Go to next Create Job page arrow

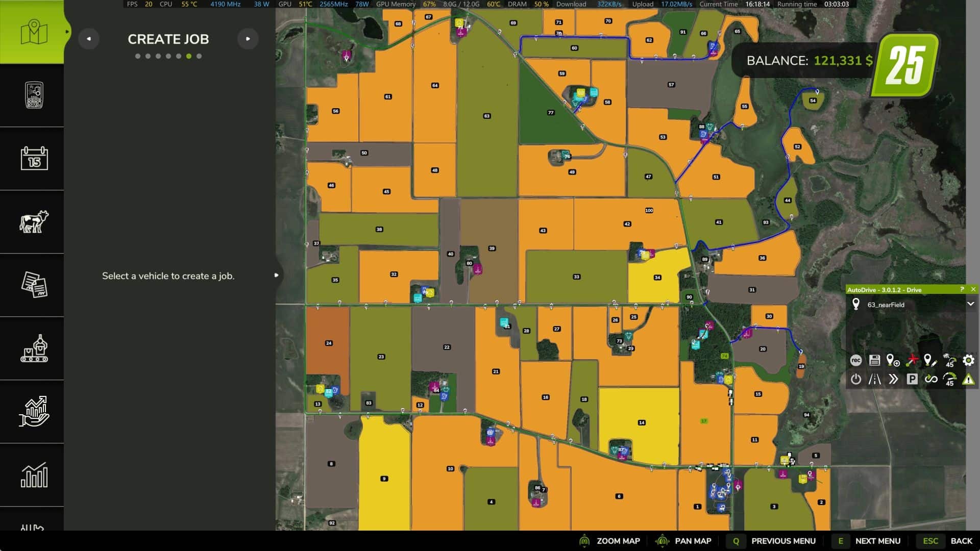[x=248, y=39]
